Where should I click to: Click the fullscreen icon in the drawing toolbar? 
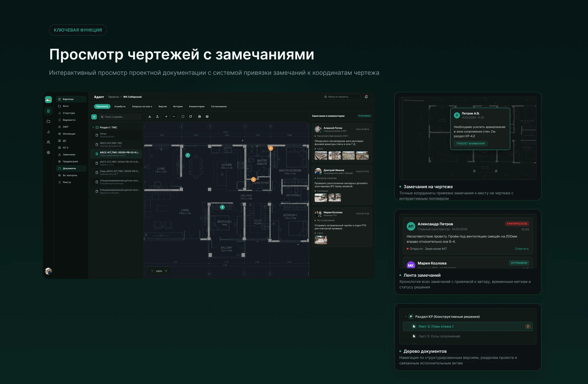[x=183, y=116]
